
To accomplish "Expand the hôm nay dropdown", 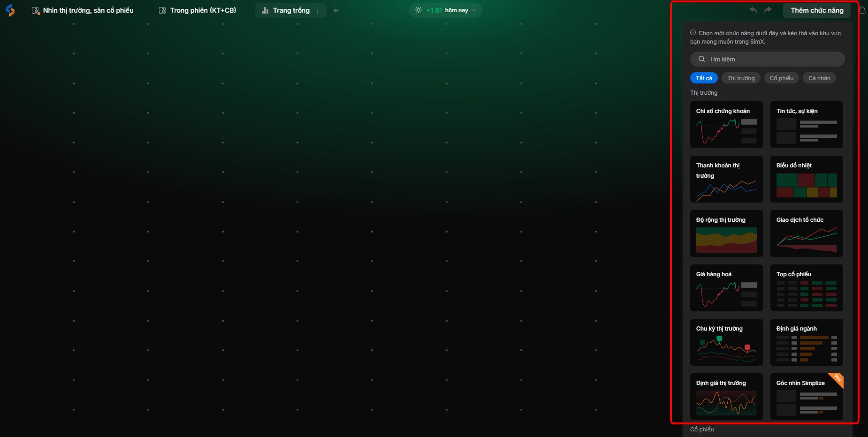I will (x=474, y=10).
